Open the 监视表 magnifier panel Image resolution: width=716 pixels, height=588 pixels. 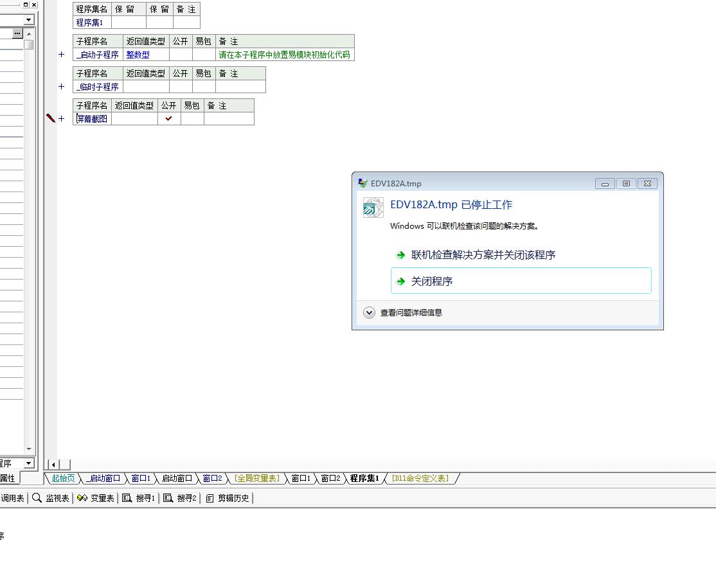pyautogui.click(x=51, y=498)
